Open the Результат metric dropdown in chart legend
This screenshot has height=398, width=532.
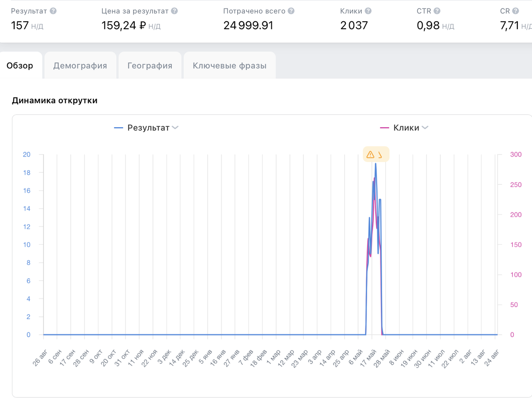(x=175, y=128)
